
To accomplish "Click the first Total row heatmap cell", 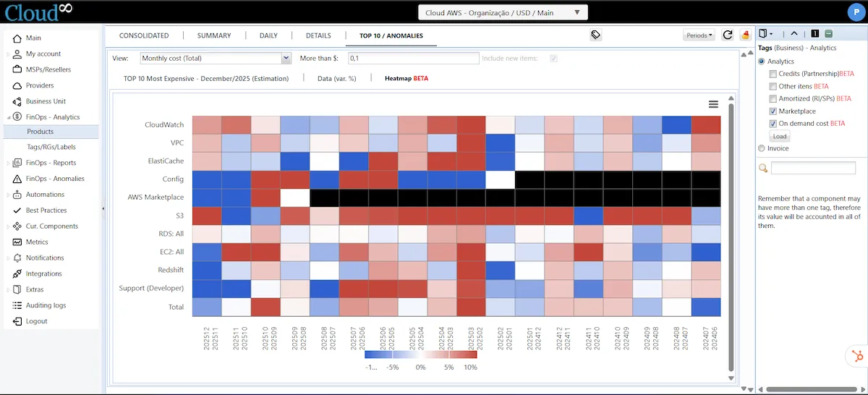I will click(x=206, y=307).
